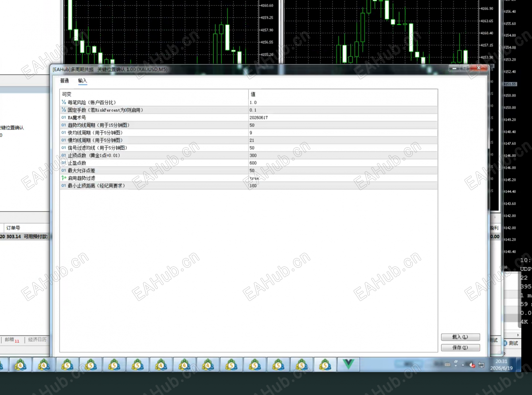
Task: Click the 01 icon beside 最小止损距离 row
Action: [x=64, y=186]
